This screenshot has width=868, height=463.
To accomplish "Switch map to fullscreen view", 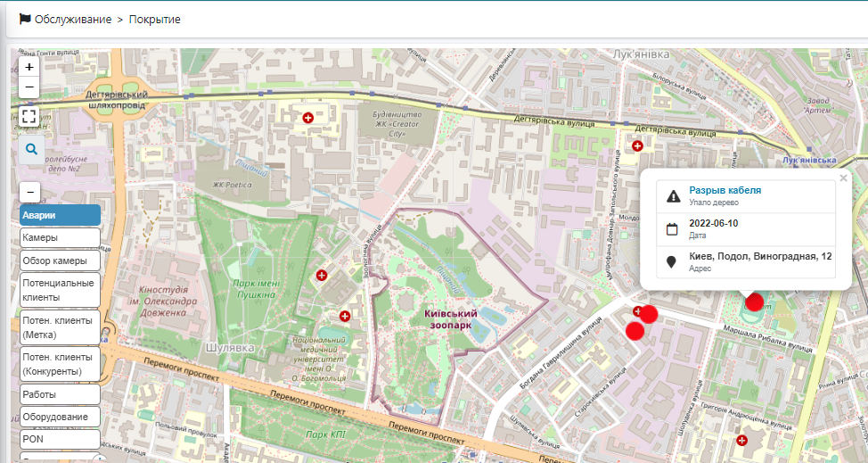I will pos(29,116).
